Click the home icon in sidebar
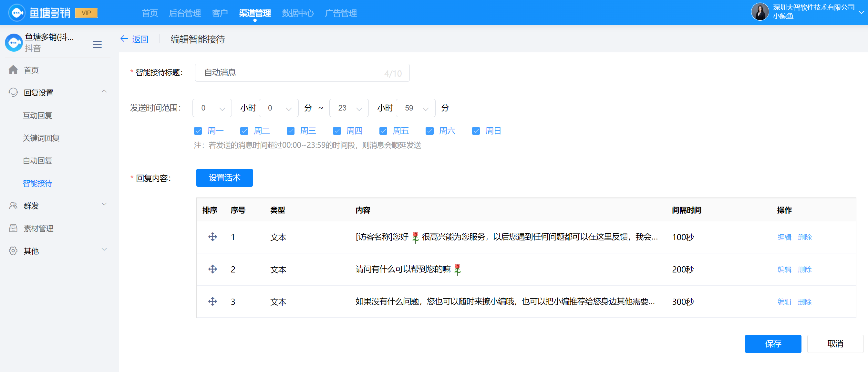The height and width of the screenshot is (372, 868). pyautogui.click(x=13, y=70)
